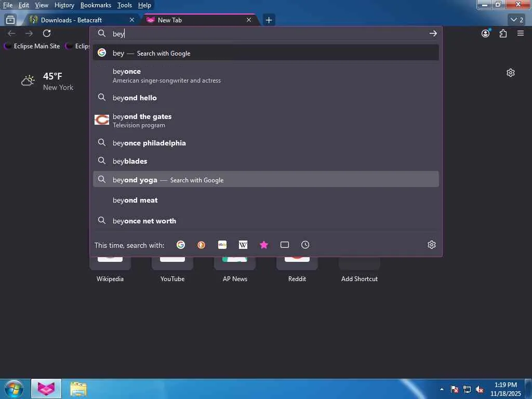The image size is (532, 399).
Task: Select the 'beyonce' singer suggestion
Action: [265, 75]
